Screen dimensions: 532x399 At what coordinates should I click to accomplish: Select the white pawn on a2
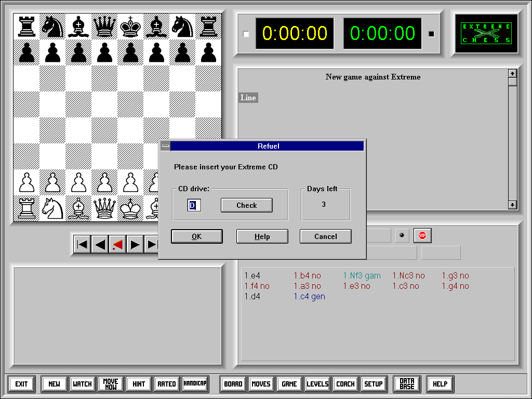pyautogui.click(x=26, y=182)
